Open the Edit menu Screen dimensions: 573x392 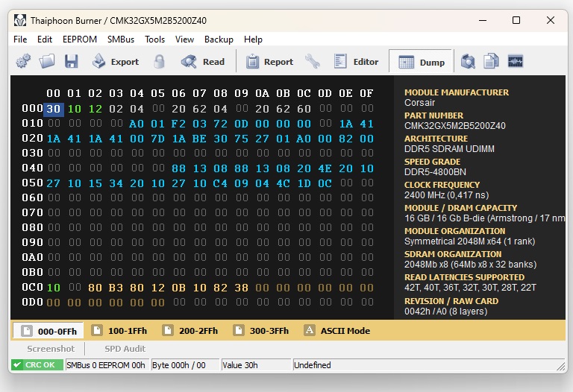coord(45,39)
